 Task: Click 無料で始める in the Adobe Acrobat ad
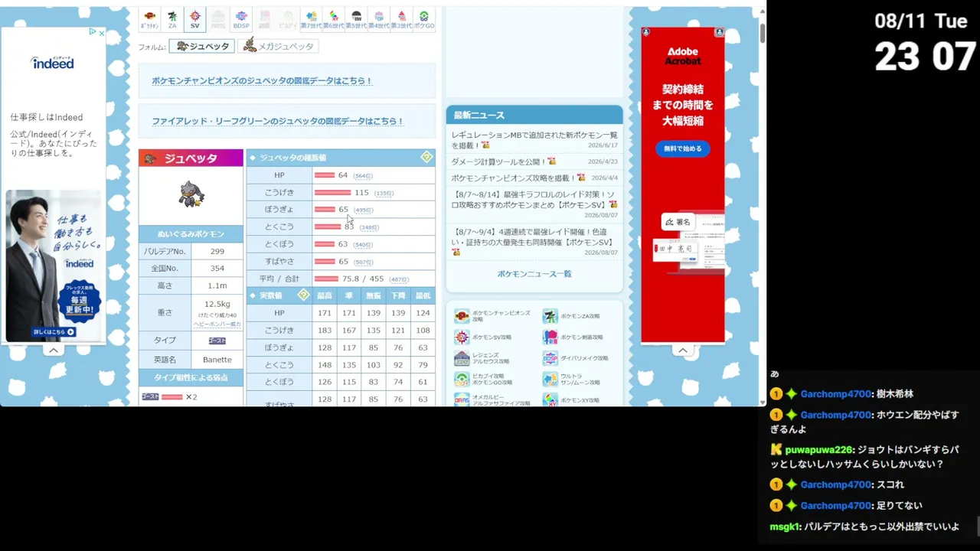point(682,148)
